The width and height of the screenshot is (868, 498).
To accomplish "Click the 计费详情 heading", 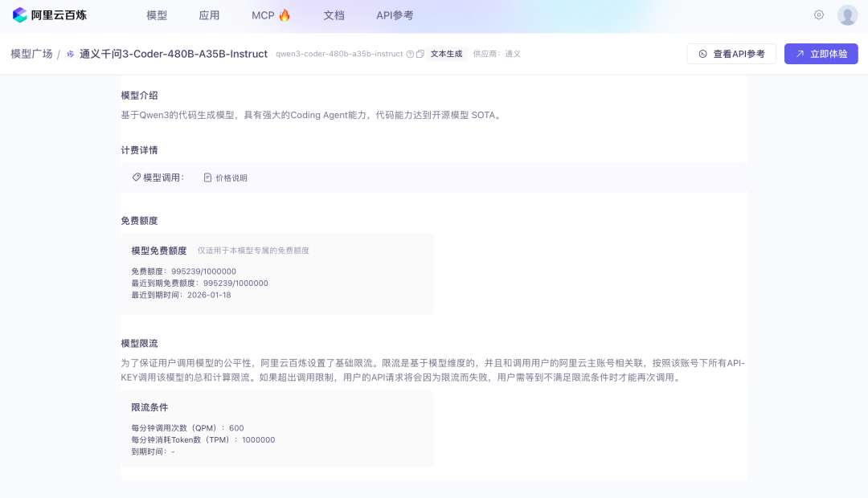I will (x=140, y=150).
